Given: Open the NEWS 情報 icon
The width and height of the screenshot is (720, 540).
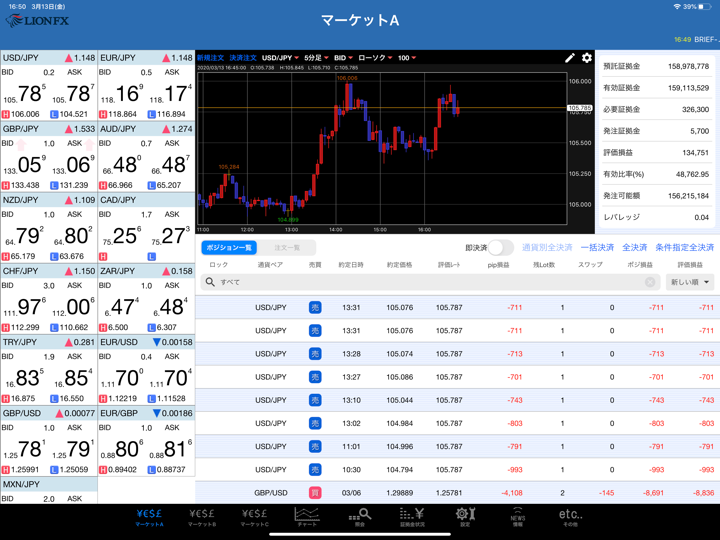Looking at the screenshot, I should 517,516.
